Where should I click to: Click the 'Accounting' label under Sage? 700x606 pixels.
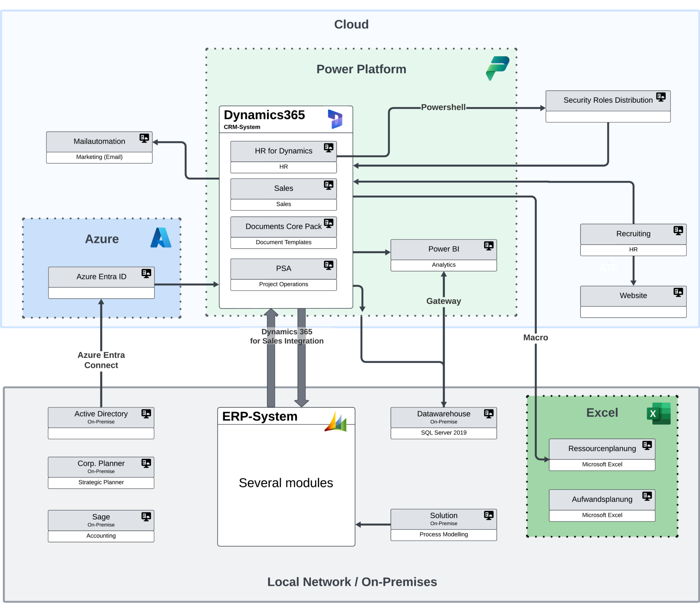(x=101, y=536)
